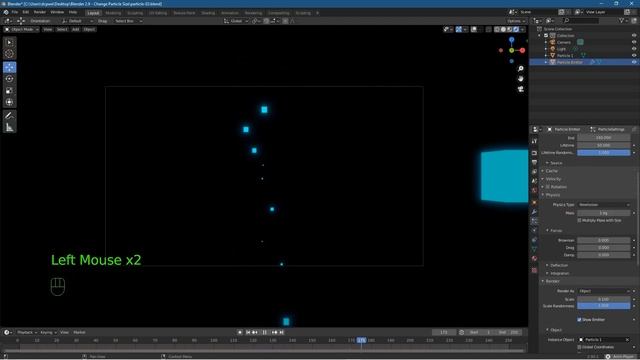
Task: Open the Modifier properties wrench tab
Action: (534, 212)
